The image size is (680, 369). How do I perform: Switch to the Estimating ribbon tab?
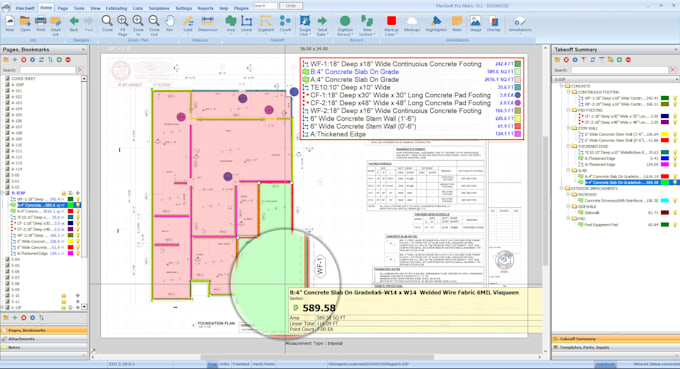(116, 8)
